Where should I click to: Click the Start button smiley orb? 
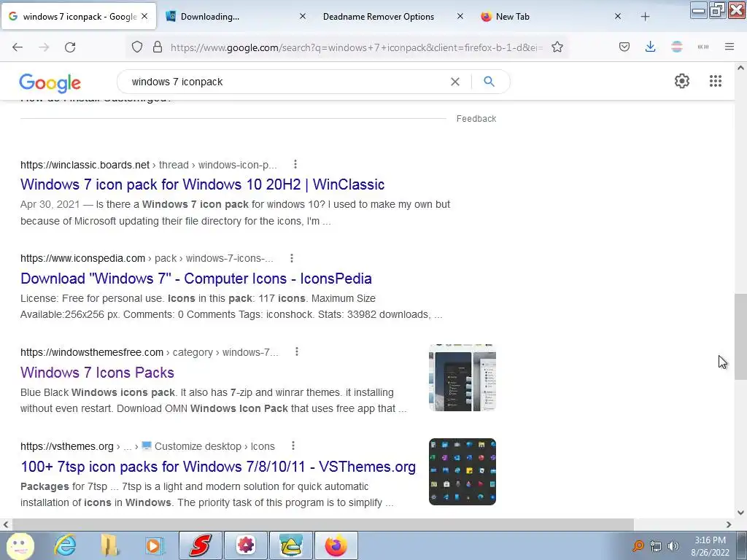pyautogui.click(x=20, y=545)
